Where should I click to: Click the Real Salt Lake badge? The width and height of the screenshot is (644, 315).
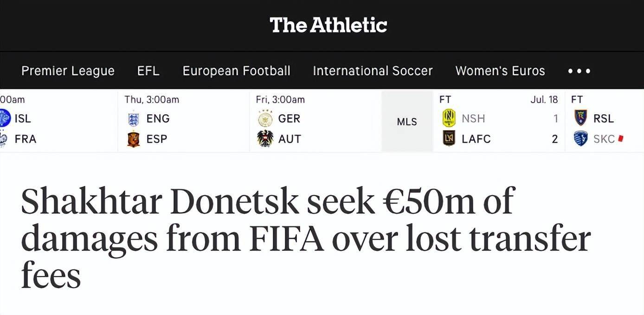pos(580,118)
